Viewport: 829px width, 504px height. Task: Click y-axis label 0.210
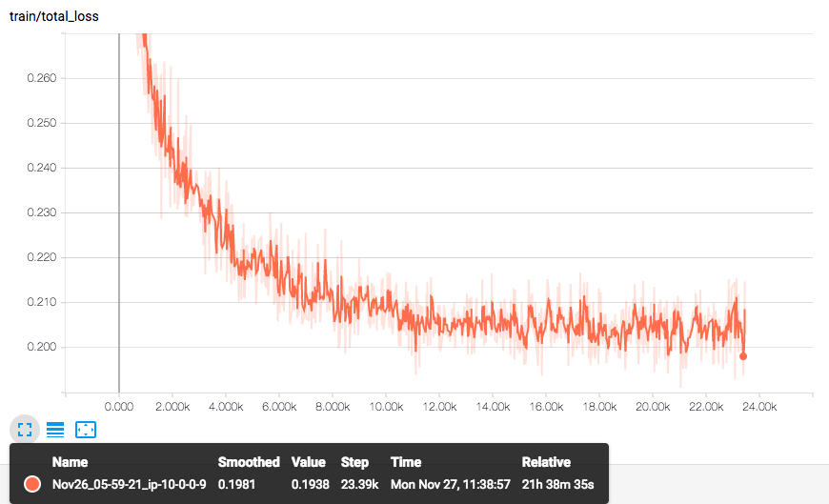42,302
